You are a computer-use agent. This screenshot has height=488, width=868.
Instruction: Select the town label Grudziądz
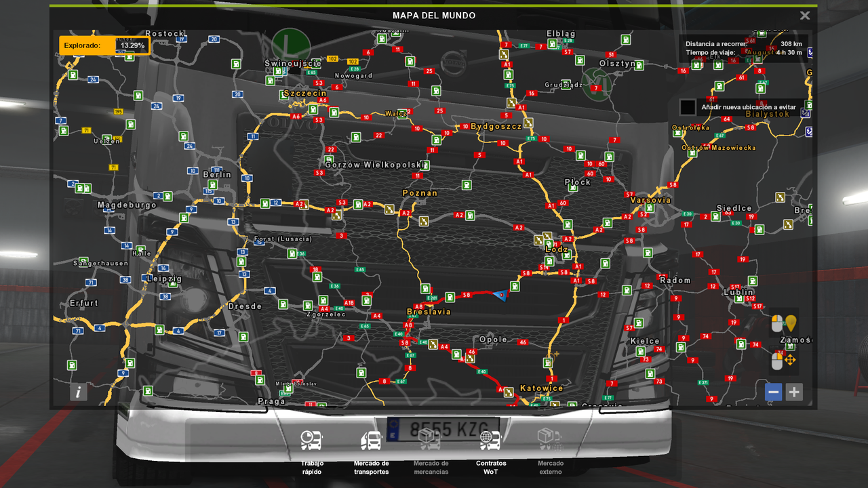(x=564, y=85)
